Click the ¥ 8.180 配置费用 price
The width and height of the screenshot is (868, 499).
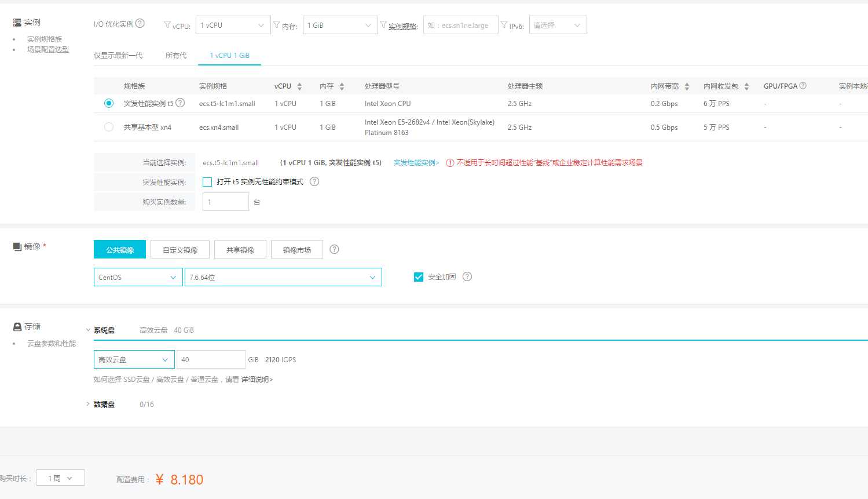coord(179,480)
